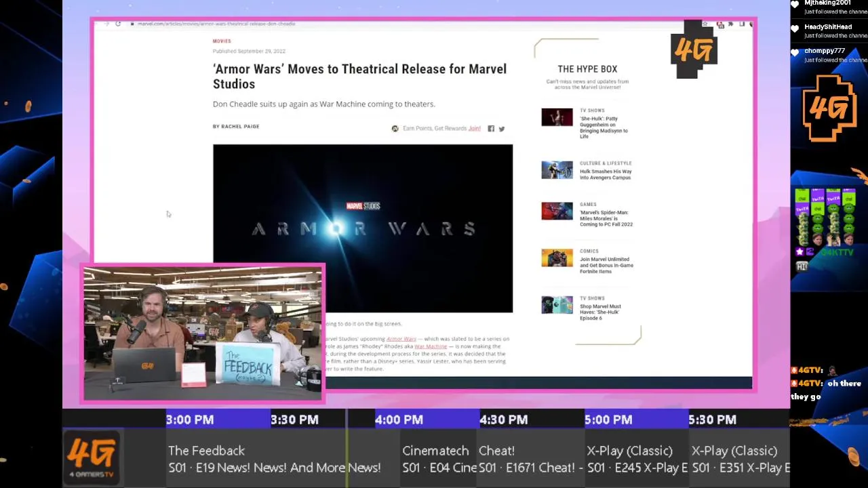Screen dimensions: 868x488
Task: Select the X-Play (Classic) E245 schedule entry
Action: point(637,459)
